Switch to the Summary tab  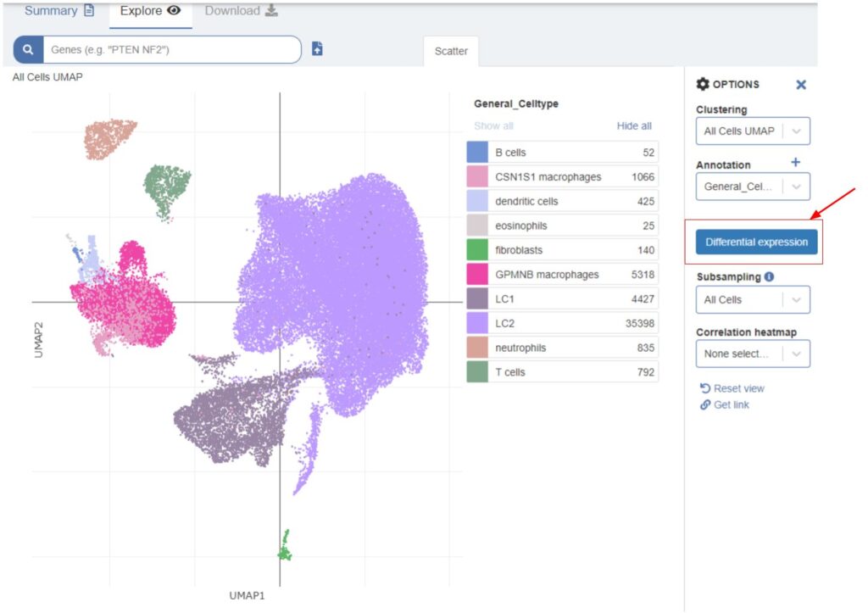pyautogui.click(x=59, y=11)
